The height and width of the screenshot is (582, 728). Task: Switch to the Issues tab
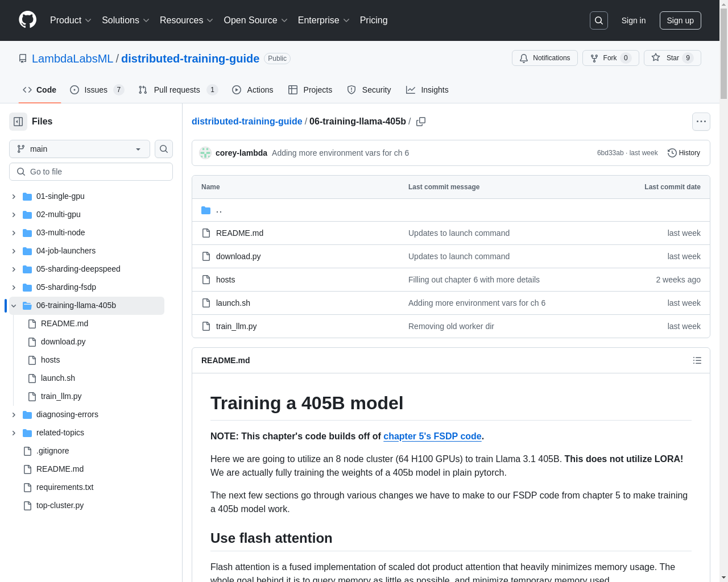pyautogui.click(x=97, y=90)
